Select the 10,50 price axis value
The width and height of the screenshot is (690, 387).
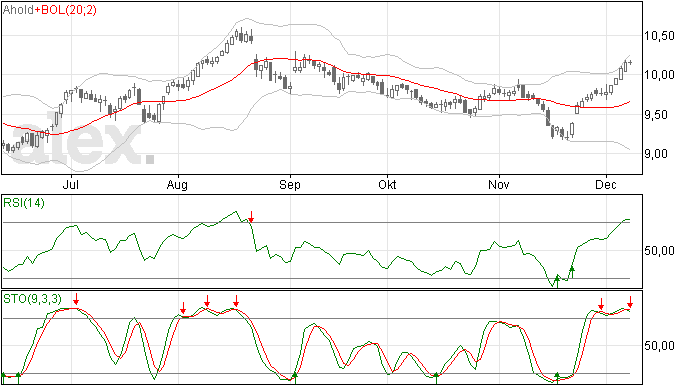click(x=659, y=36)
